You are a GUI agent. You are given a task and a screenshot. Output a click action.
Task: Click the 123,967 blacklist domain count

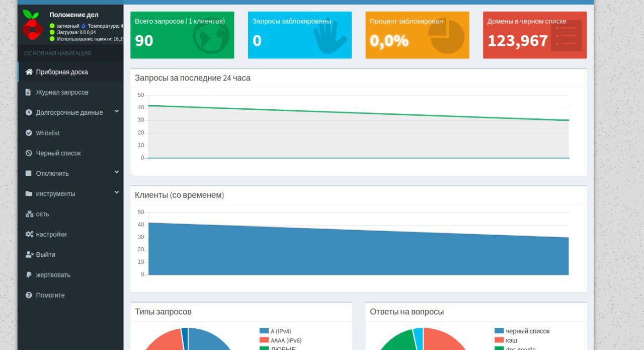518,41
